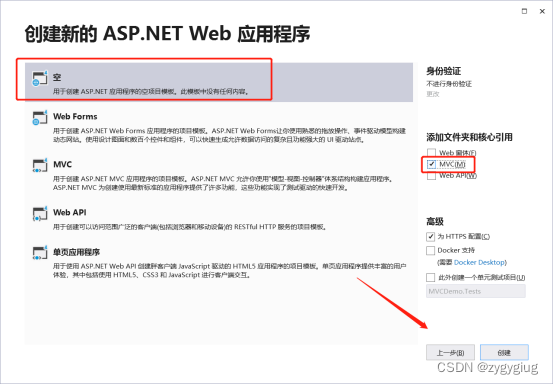Screen dimensions: 553x384
Task: Click the 更改 authentication link
Action: [x=433, y=94]
